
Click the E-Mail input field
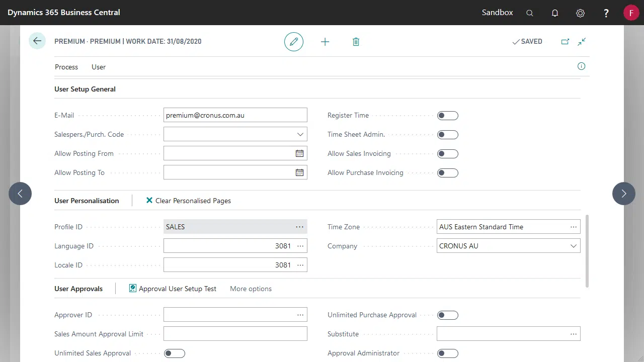point(235,115)
